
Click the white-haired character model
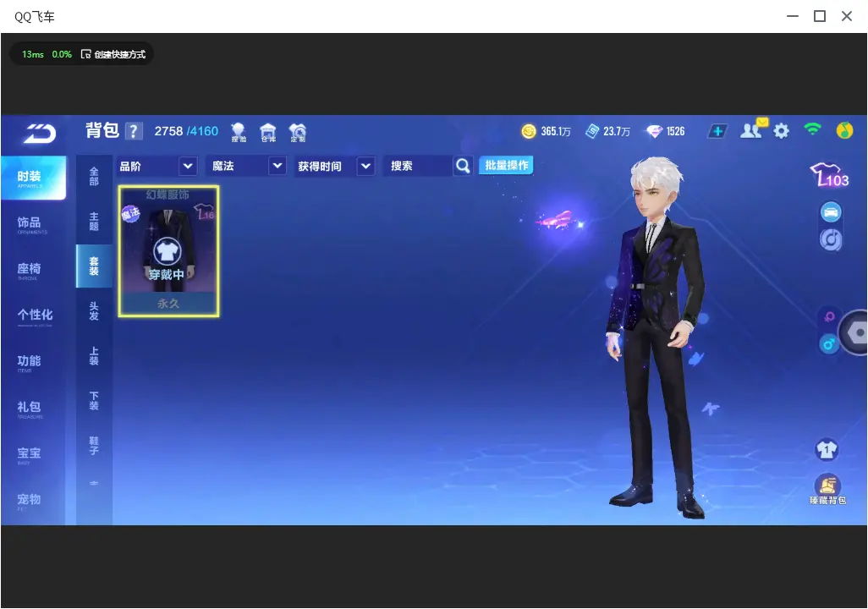point(656,337)
